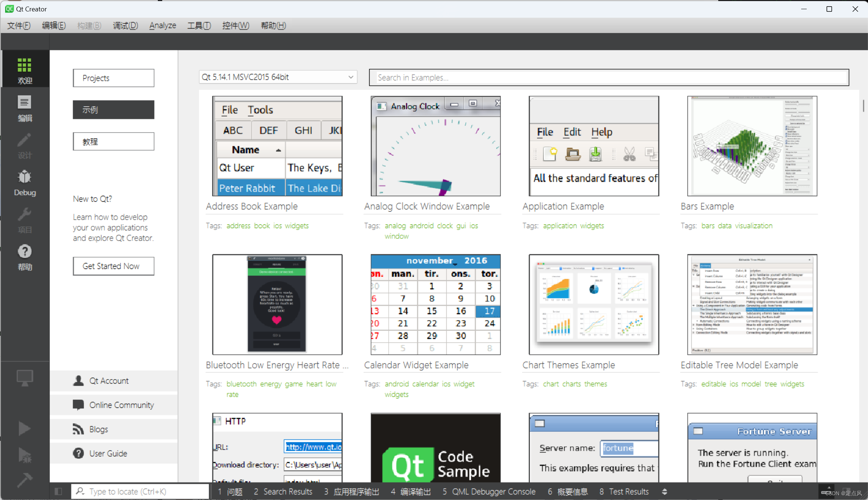Open the Edit mode in sidebar
The width and height of the screenshot is (868, 500).
(x=25, y=108)
